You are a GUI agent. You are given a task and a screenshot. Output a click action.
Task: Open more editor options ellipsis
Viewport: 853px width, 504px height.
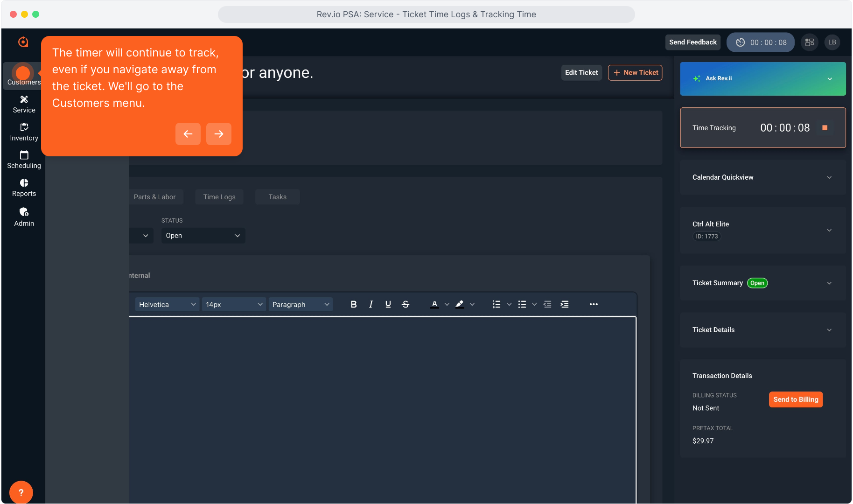click(x=594, y=304)
